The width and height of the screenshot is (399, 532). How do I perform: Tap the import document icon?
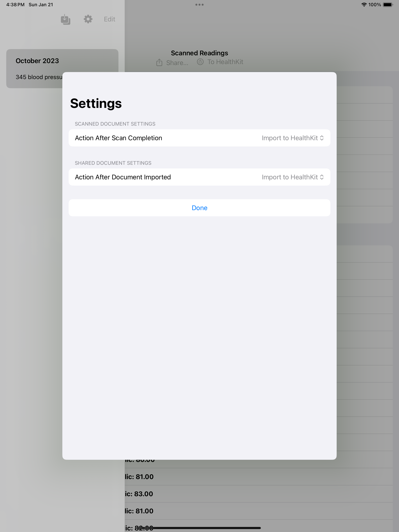pyautogui.click(x=65, y=19)
